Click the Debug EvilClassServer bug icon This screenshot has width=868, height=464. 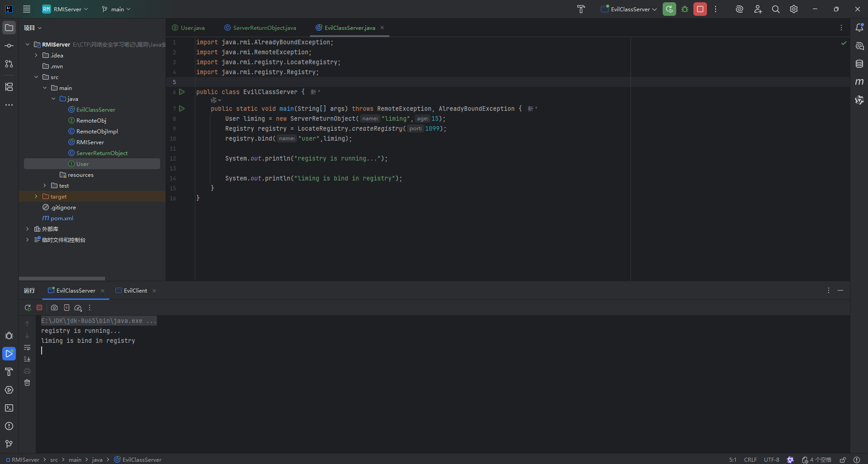[x=685, y=9]
